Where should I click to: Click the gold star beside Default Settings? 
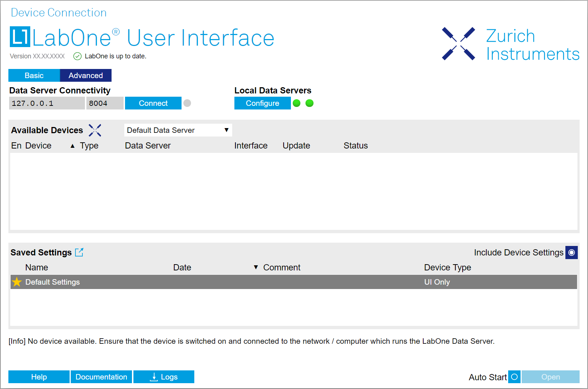pos(17,282)
